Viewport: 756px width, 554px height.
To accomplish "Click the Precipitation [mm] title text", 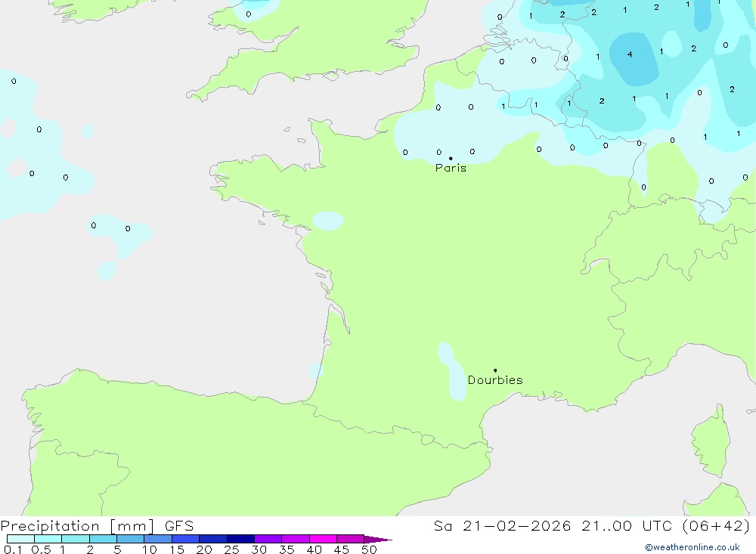I will coord(77,526).
